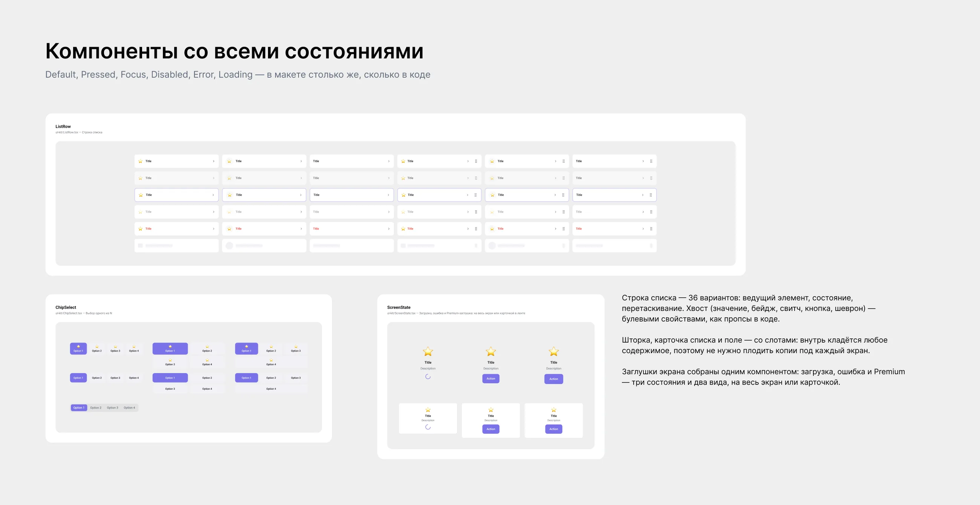
Task: Click star above Option 4 in single-row four-chip group
Action: click(134, 346)
